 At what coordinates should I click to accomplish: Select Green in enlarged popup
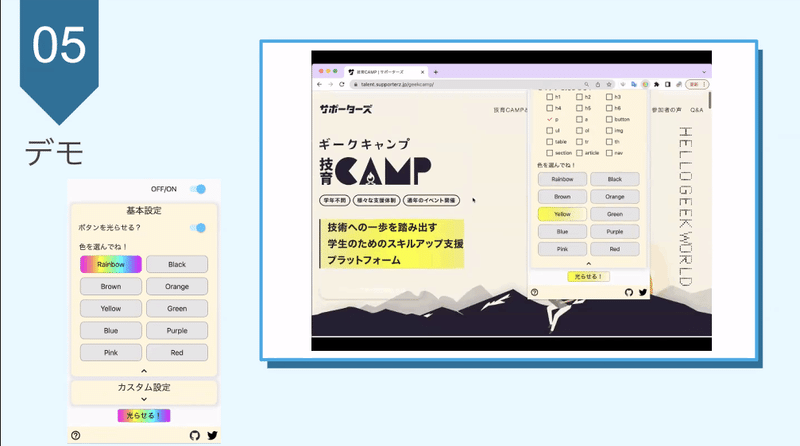177,308
